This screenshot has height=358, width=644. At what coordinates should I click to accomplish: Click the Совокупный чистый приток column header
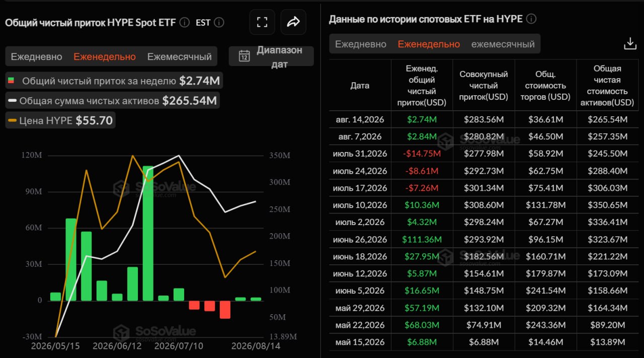click(x=484, y=85)
